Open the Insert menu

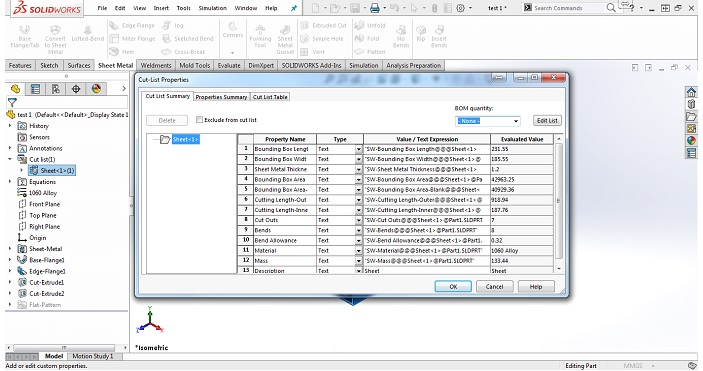161,8
